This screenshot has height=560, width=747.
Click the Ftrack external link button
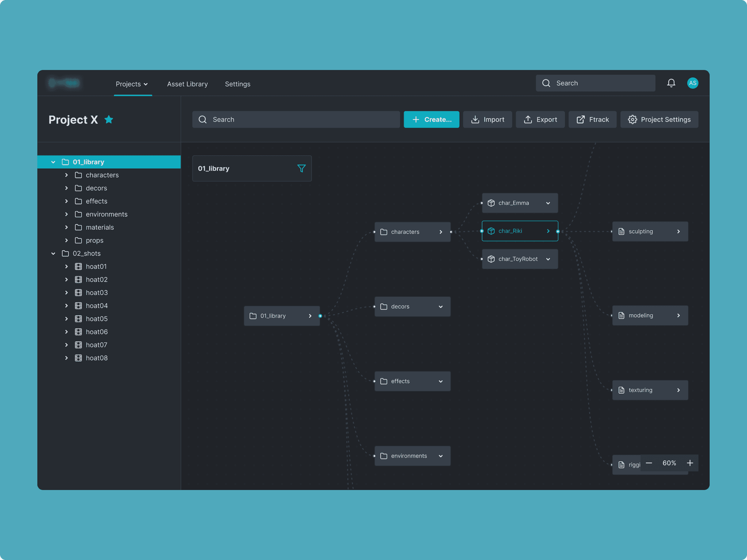592,120
